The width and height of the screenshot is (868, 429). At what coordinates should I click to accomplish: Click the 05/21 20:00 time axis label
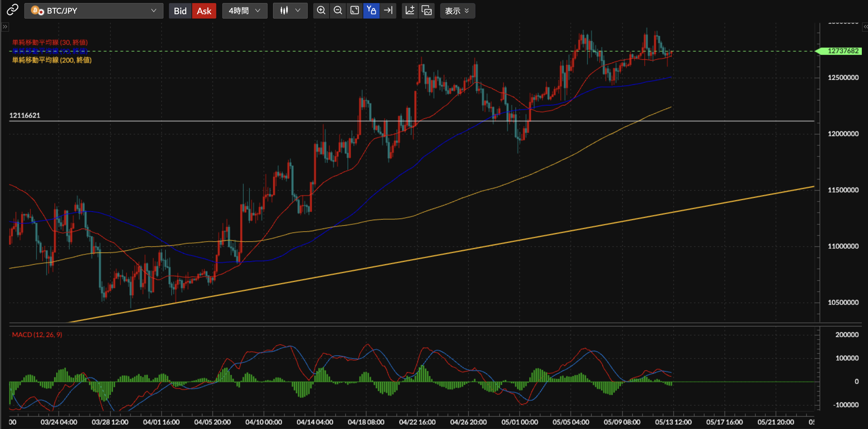pos(776,422)
